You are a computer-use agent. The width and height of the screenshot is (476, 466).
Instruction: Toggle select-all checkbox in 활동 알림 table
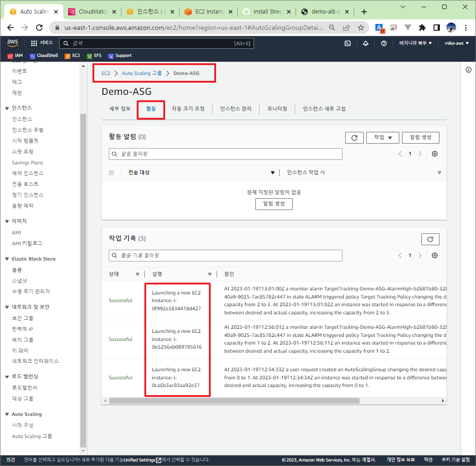pos(111,172)
